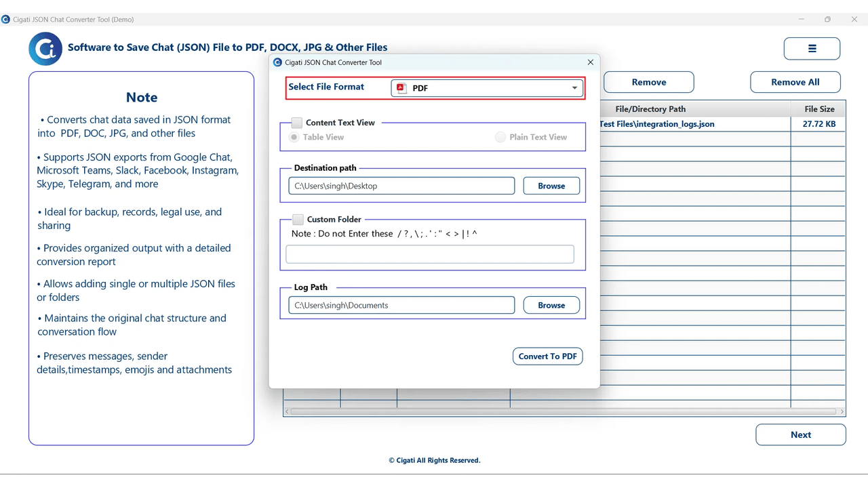Browse for the Log Path
The image size is (868, 488).
tap(551, 305)
